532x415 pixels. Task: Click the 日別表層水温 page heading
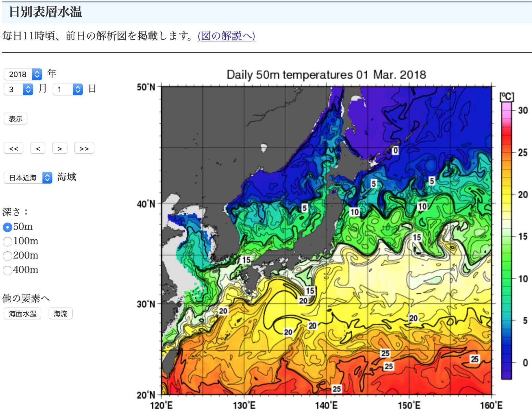(x=46, y=12)
